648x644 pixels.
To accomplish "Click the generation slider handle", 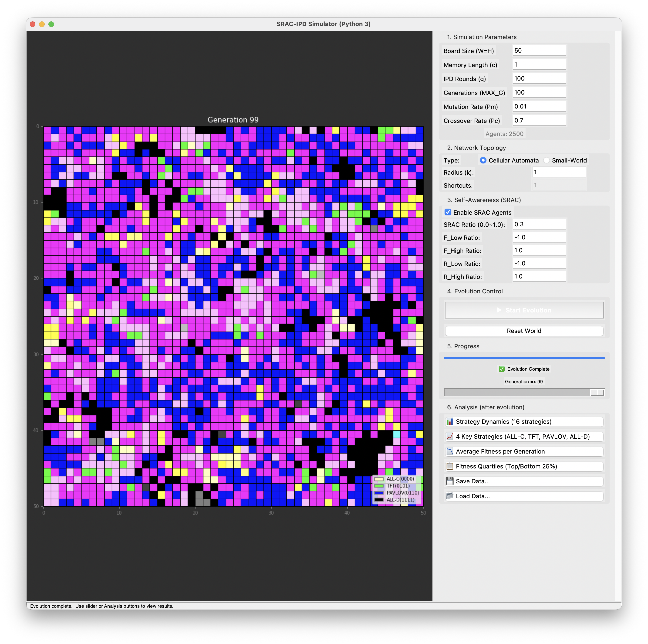I will click(597, 392).
